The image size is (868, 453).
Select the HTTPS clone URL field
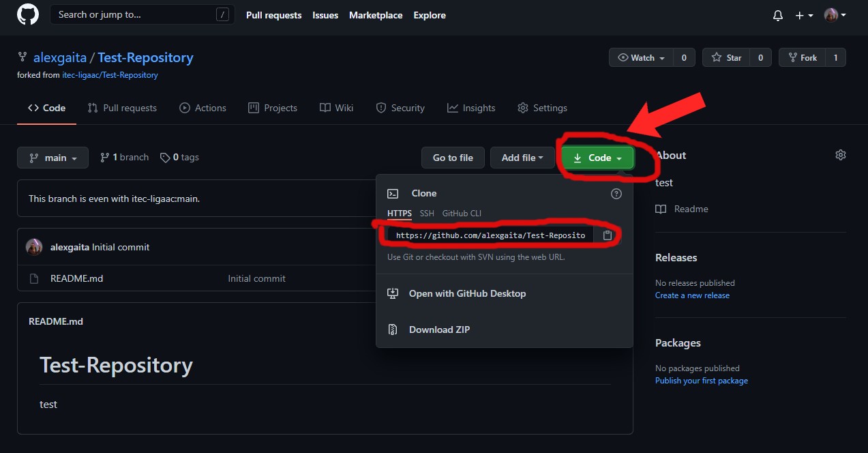[490, 235]
